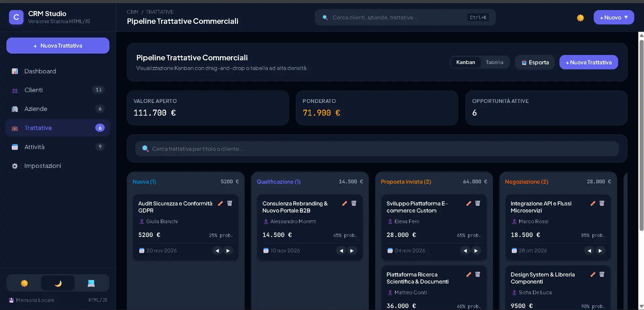Go to the Clienti section

pos(58,90)
